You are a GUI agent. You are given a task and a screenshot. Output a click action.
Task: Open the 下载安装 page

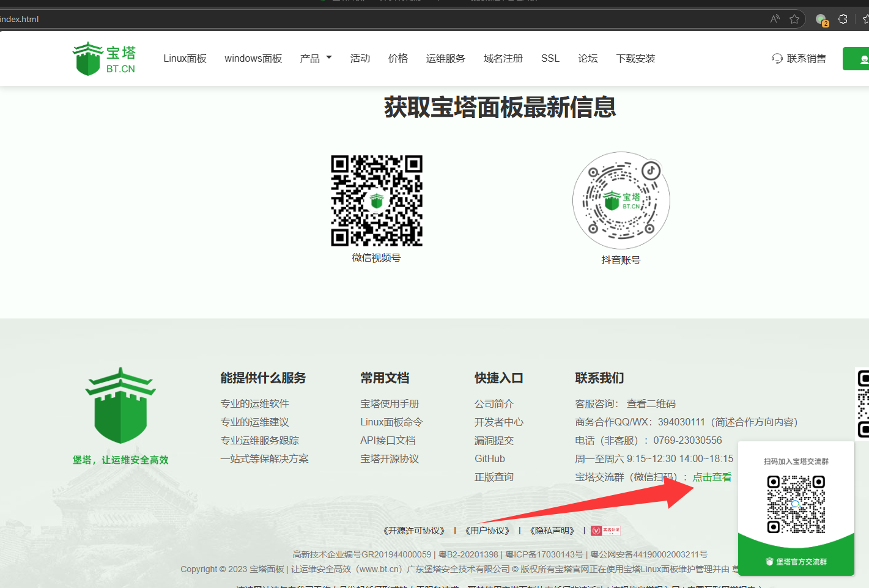[636, 59]
